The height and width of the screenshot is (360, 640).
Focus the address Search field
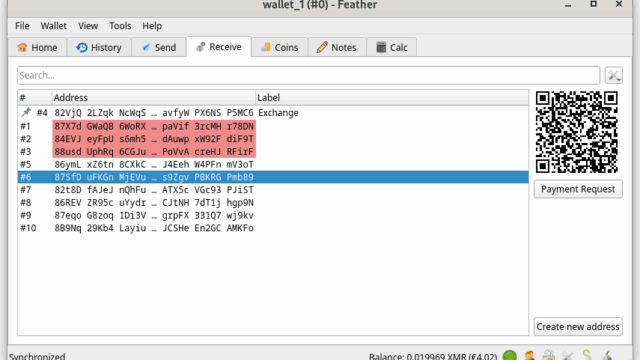(309, 76)
